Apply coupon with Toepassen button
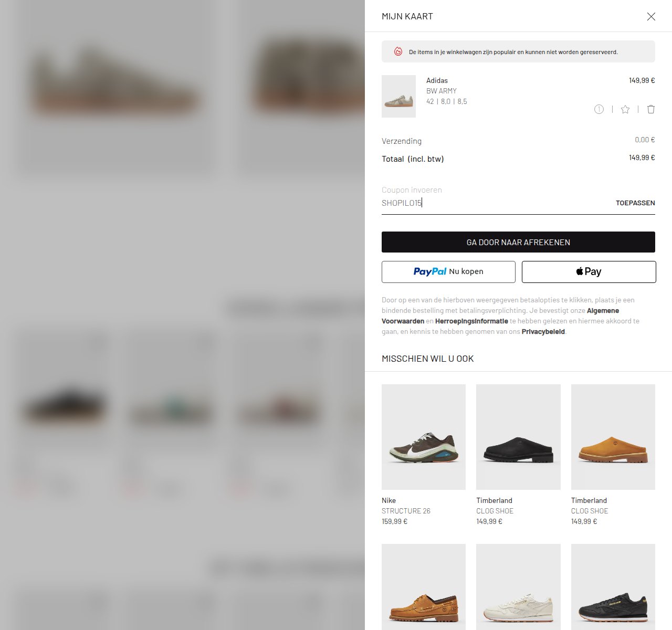 click(635, 203)
